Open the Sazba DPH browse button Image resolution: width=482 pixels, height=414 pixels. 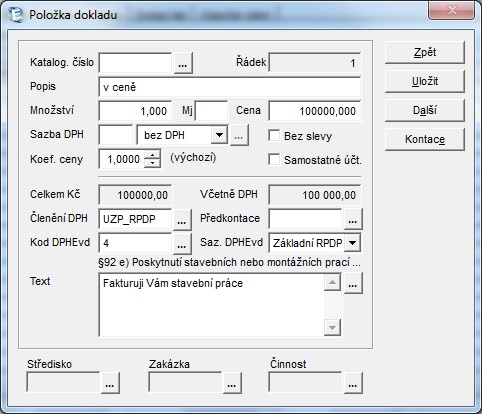[x=239, y=135]
